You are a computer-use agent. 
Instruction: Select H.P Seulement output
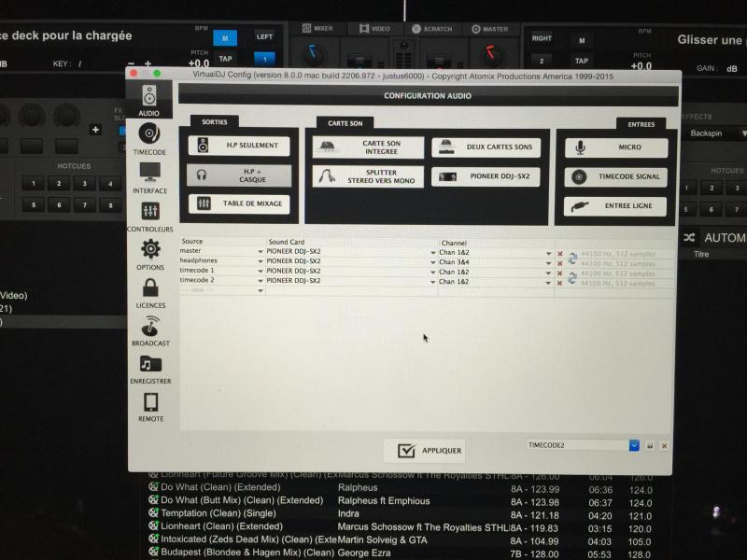pyautogui.click(x=239, y=146)
